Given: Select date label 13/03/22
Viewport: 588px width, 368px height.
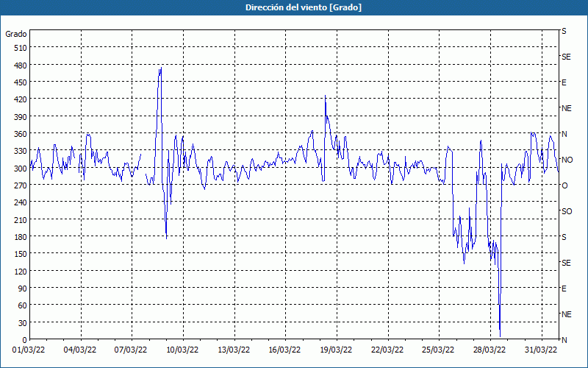Looking at the screenshot, I should [234, 350].
